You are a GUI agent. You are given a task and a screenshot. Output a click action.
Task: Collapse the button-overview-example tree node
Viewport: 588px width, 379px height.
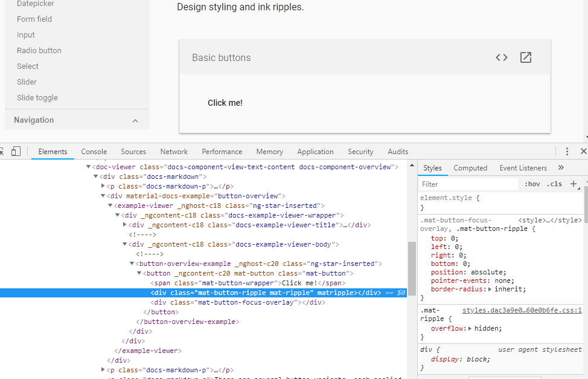pos(132,263)
